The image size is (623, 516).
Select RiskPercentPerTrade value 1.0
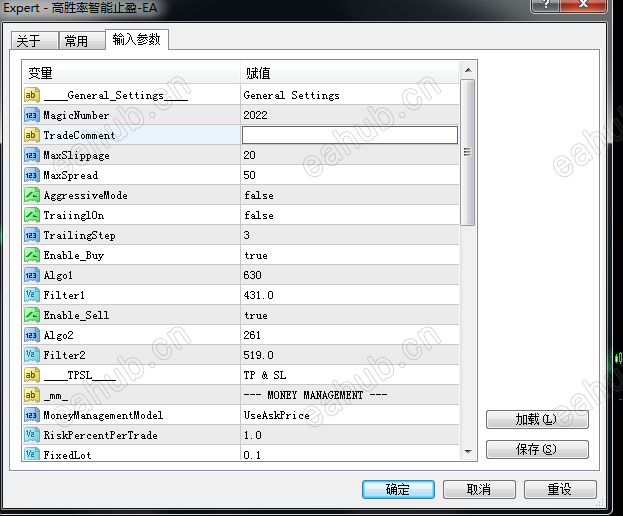click(350, 435)
